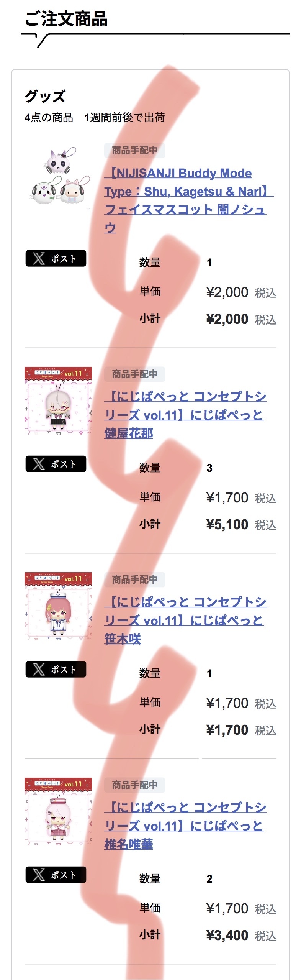This screenshot has height=980, width=301.
Task: Click the X post button under 健屋花那 item
Action: [56, 464]
